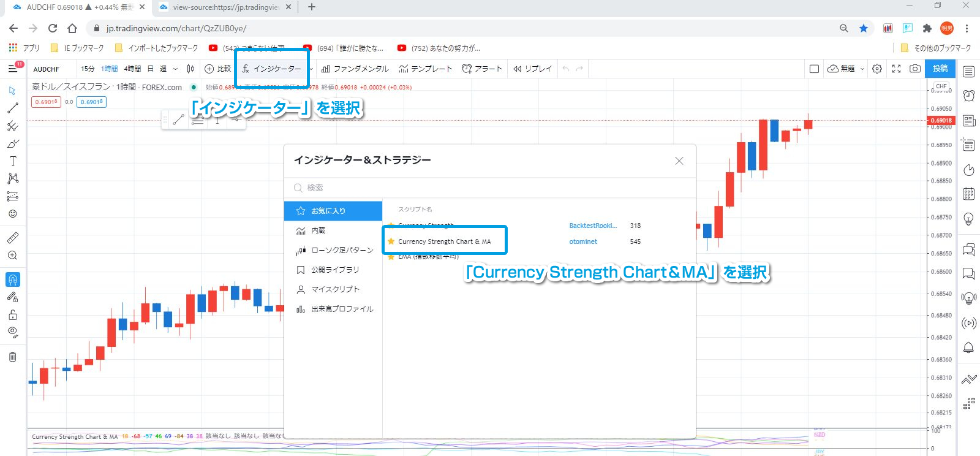Open the pattern tools icon
The image size is (980, 456).
(x=12, y=178)
